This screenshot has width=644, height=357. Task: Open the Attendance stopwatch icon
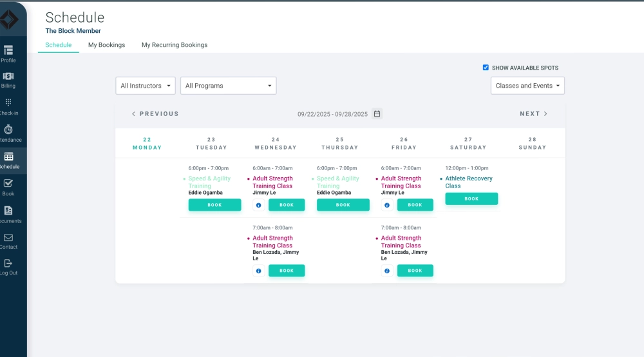(x=8, y=130)
